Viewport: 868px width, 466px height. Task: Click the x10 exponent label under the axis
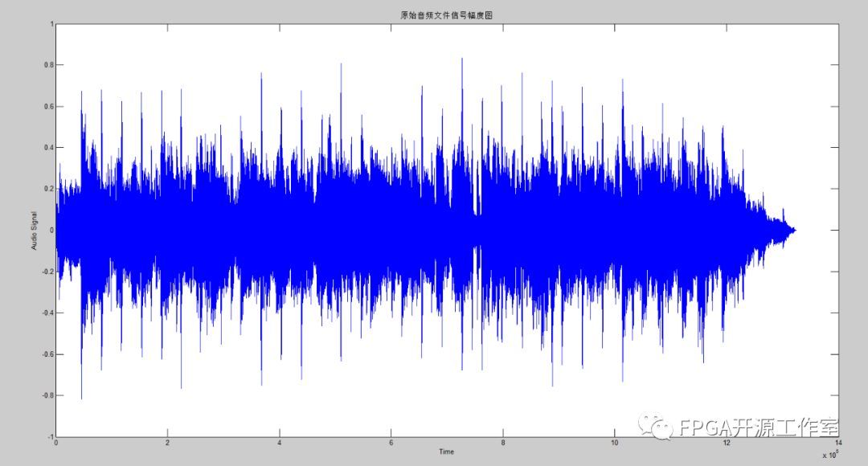point(830,455)
